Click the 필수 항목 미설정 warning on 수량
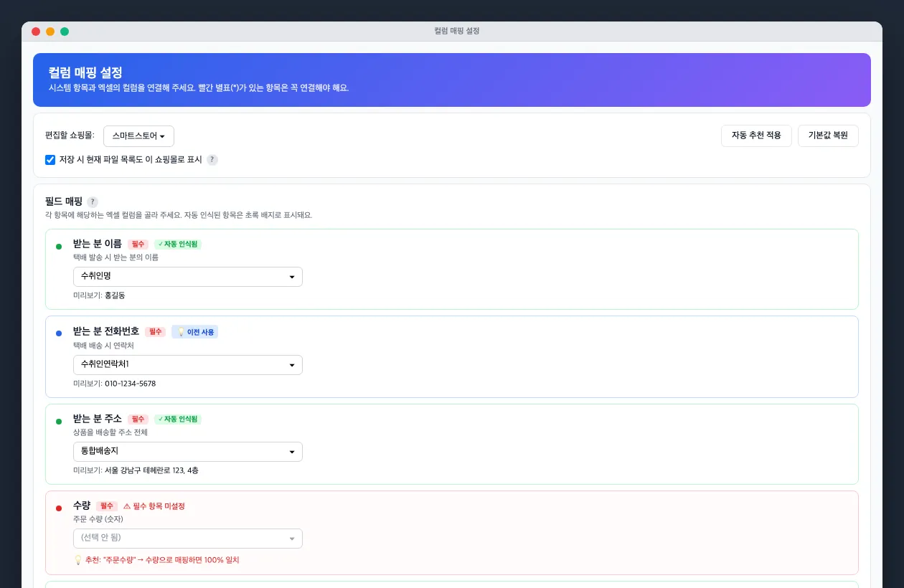This screenshot has height=588, width=904. (154, 506)
